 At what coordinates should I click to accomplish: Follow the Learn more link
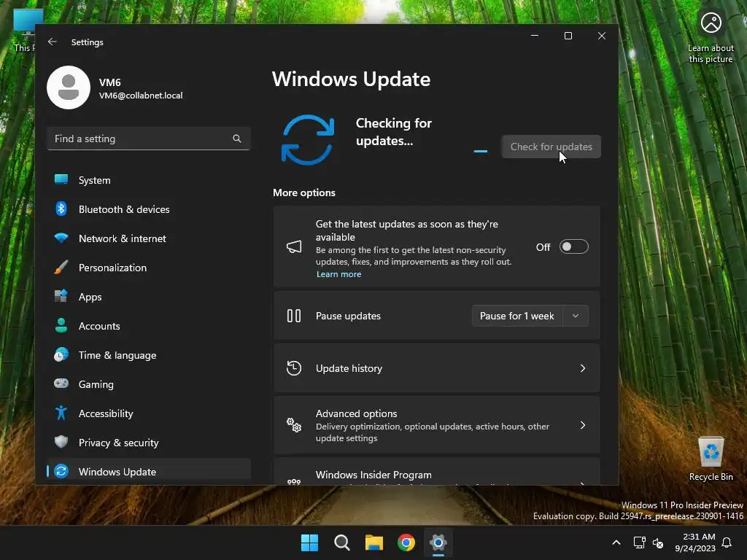[x=338, y=274]
